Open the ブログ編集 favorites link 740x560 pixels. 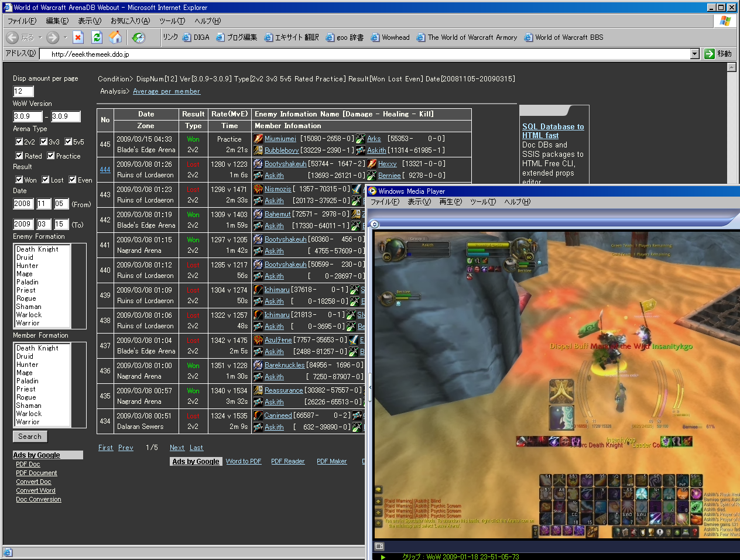point(237,37)
